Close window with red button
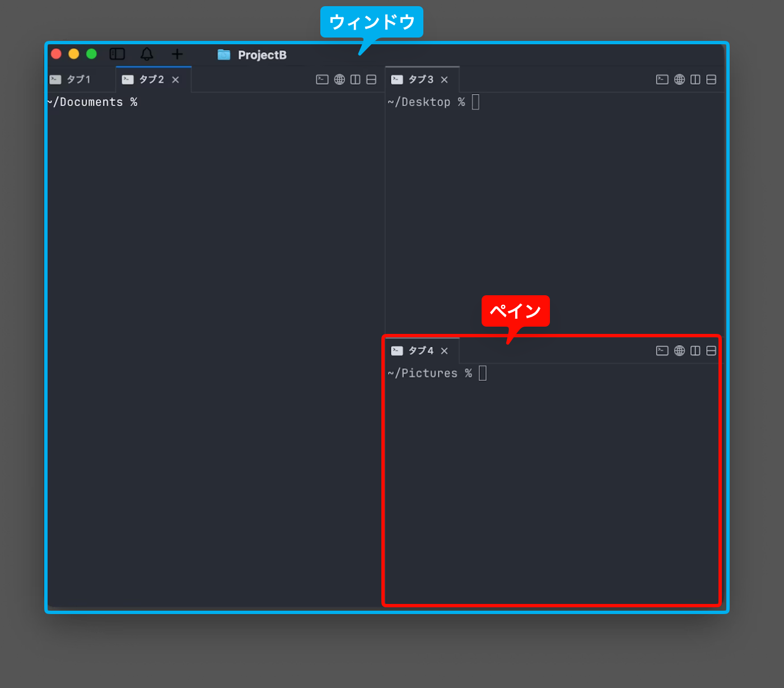The height and width of the screenshot is (688, 784). (56, 54)
